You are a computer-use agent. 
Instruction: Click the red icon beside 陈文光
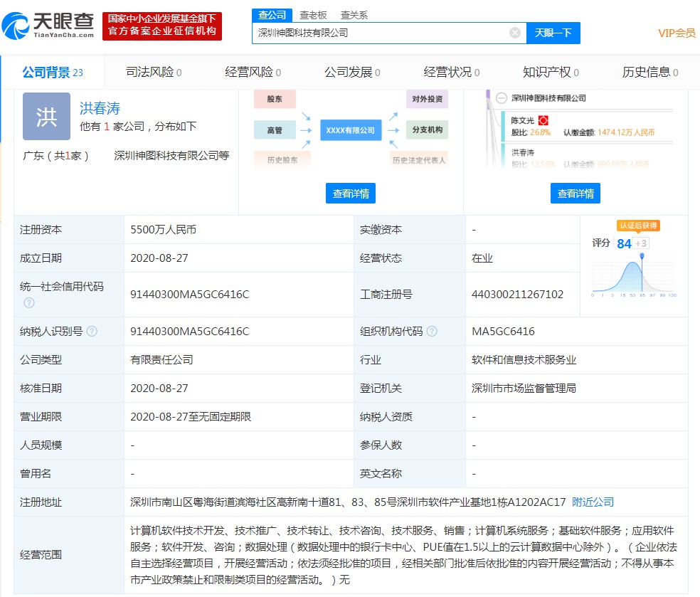[x=543, y=120]
